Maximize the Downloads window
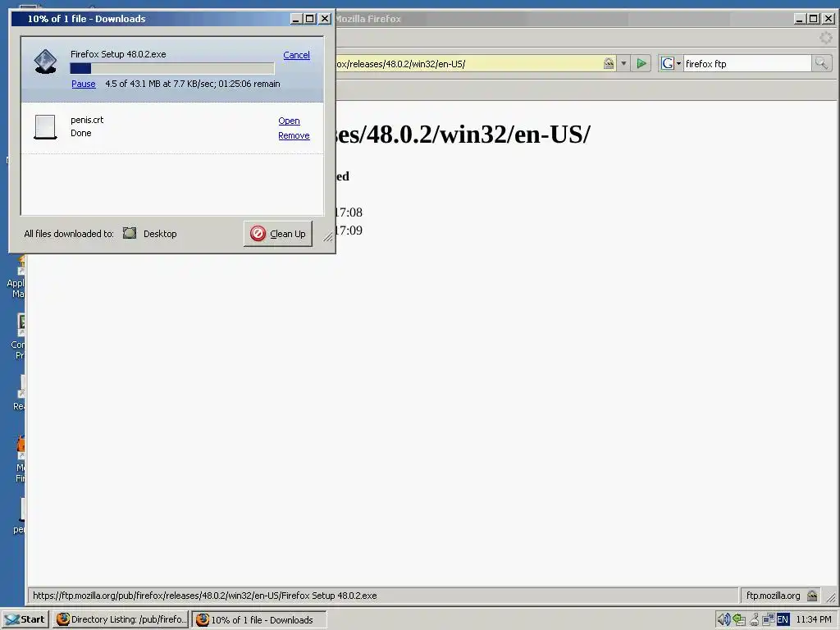840x630 pixels. coord(309,19)
